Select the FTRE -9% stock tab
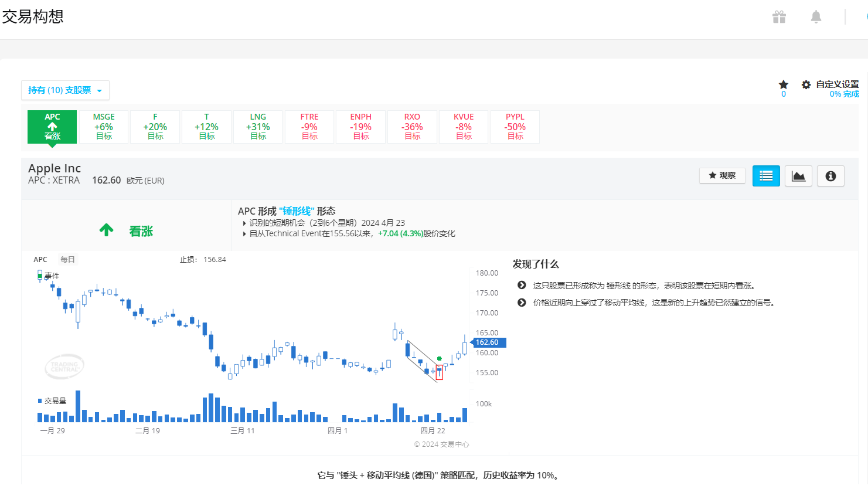 tap(309, 127)
